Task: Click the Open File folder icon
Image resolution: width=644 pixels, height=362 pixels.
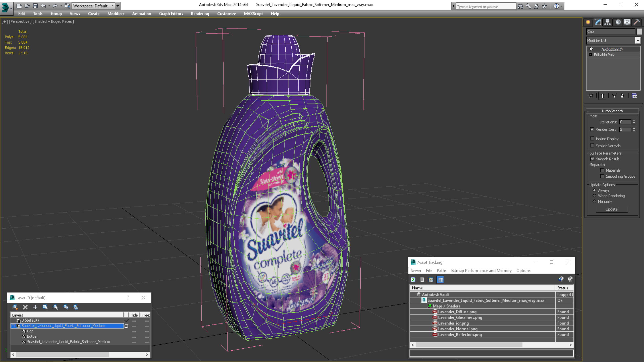Action: click(x=27, y=6)
